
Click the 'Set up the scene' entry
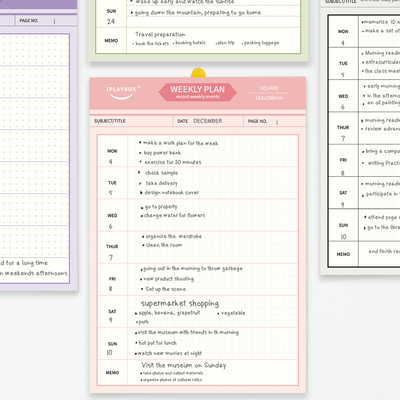[166, 289]
